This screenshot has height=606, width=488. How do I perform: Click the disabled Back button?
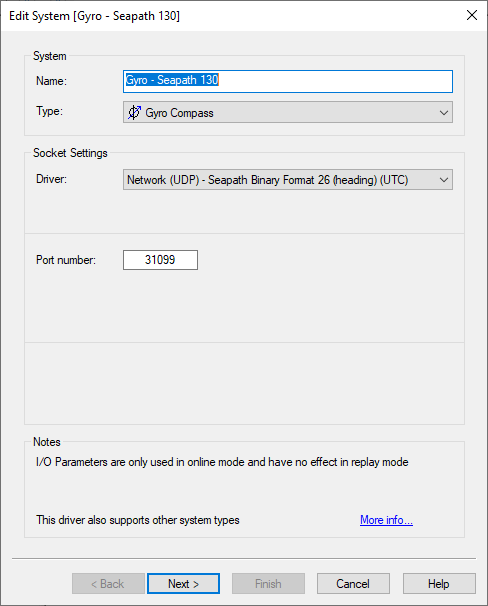(x=108, y=584)
